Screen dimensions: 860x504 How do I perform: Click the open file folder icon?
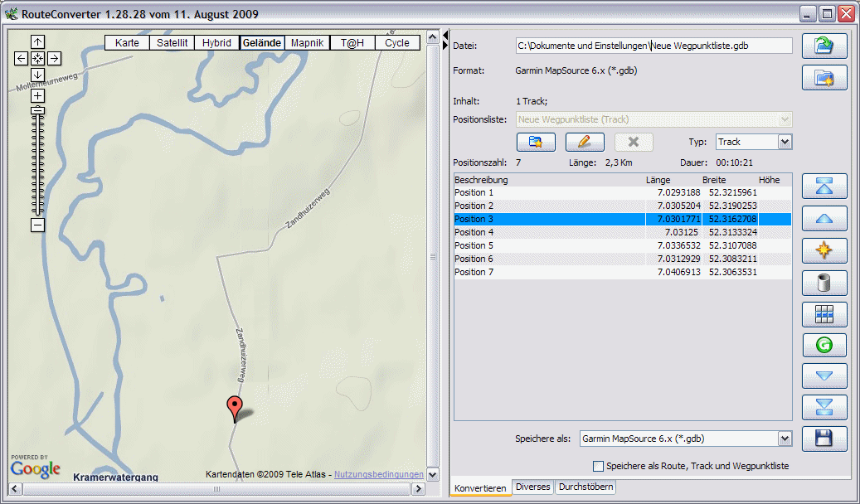pos(824,46)
